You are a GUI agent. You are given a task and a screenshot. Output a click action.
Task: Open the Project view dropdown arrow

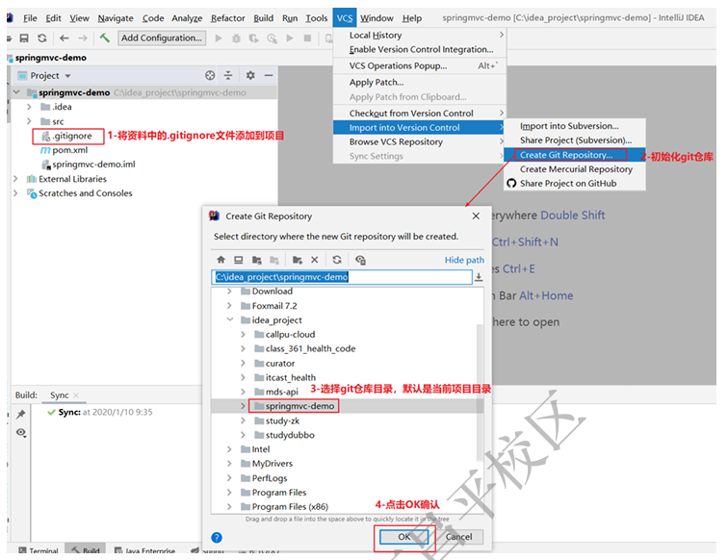[x=67, y=76]
